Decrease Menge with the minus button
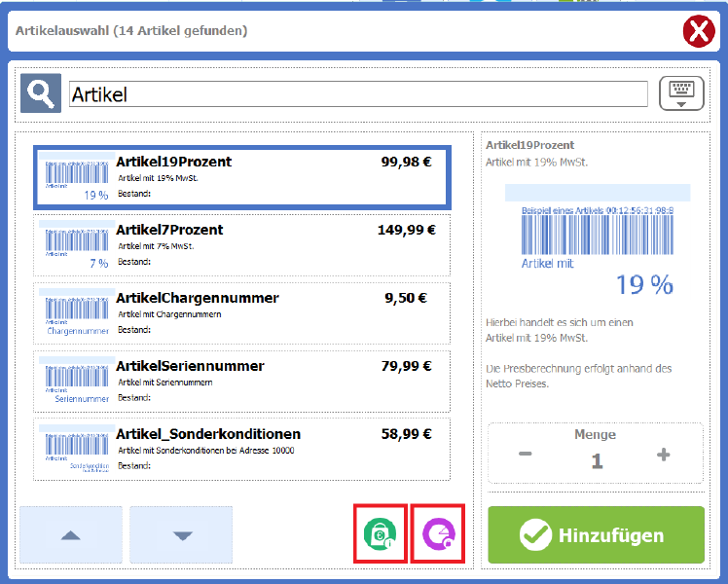This screenshot has width=728, height=584. click(525, 455)
